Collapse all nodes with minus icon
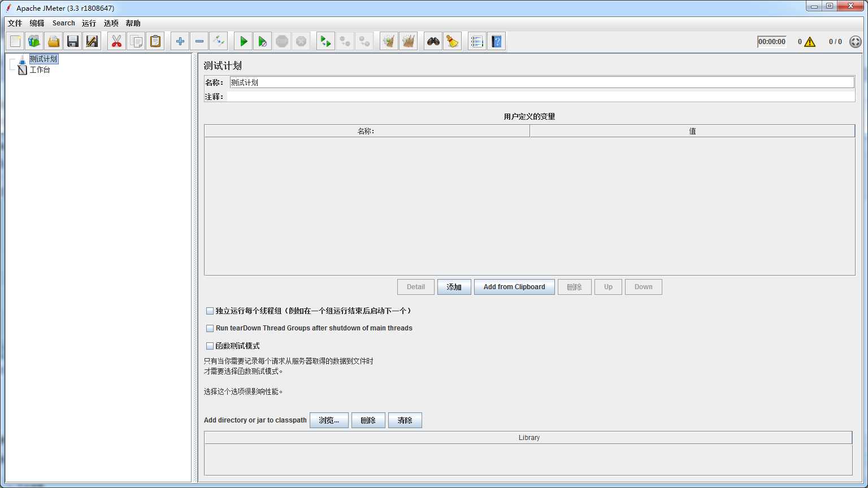 [x=199, y=41]
